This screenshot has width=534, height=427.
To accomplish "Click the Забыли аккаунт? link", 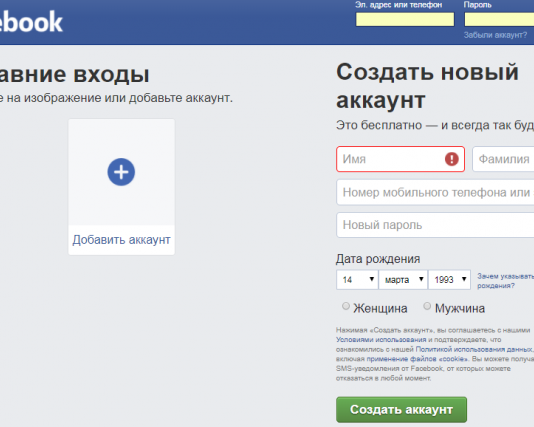I will (496, 35).
